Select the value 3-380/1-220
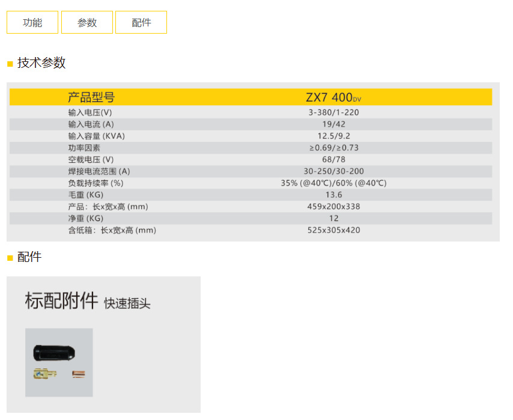Screen dimensions: 513x420 pyautogui.click(x=334, y=112)
